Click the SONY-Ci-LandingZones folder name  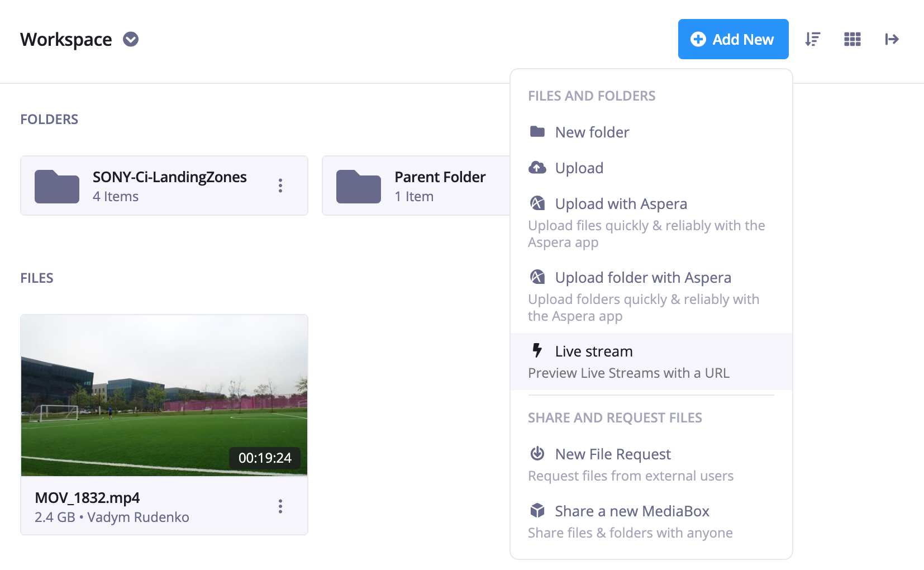click(x=170, y=177)
